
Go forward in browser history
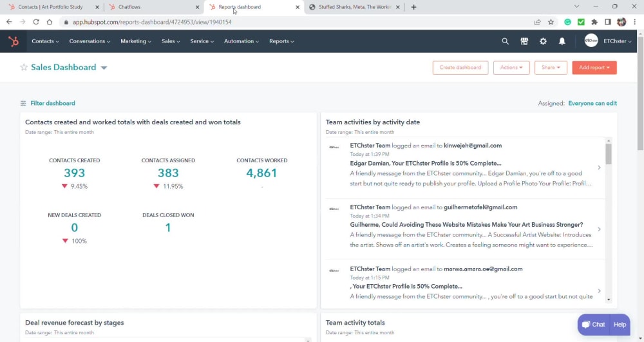click(x=23, y=22)
